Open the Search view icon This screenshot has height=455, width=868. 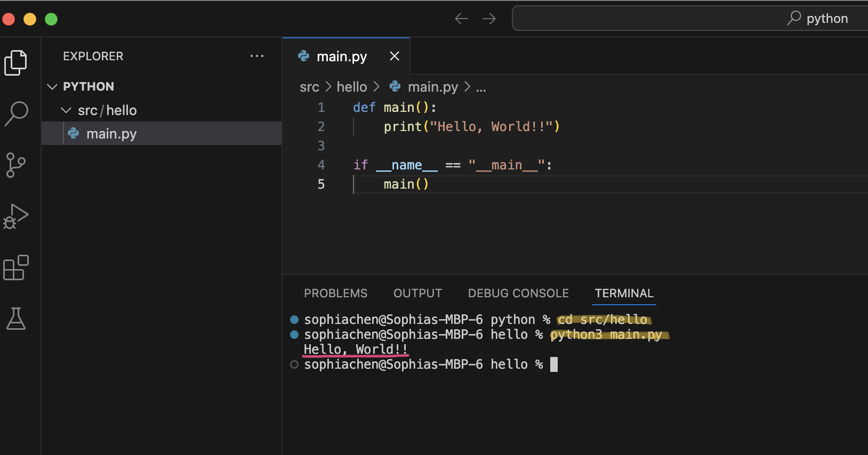click(x=16, y=113)
